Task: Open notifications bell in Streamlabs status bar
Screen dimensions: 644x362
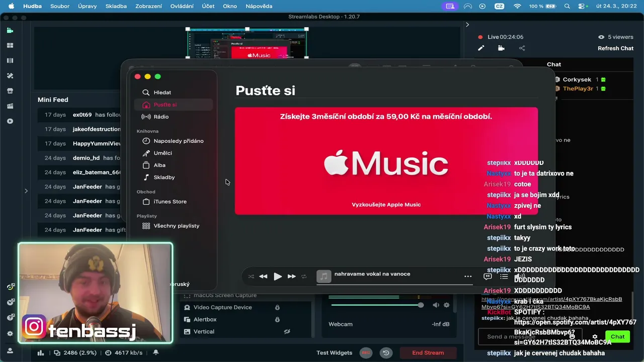Action: pyautogui.click(x=155, y=353)
